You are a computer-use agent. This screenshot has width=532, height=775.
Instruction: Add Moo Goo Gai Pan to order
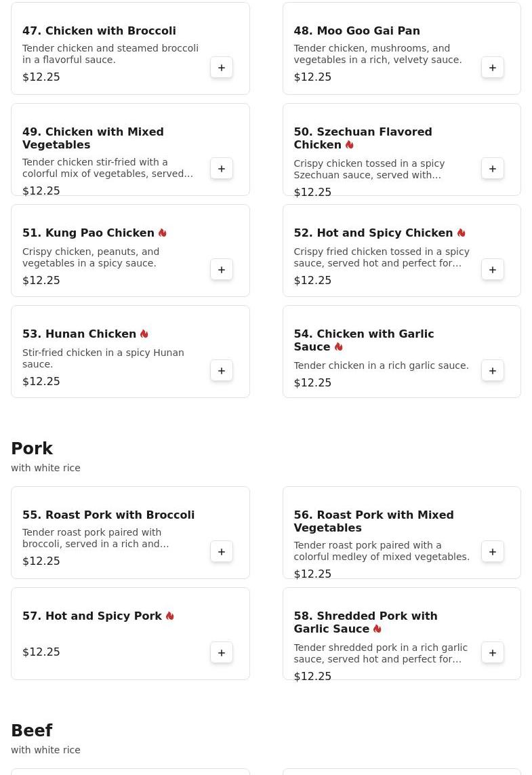click(493, 68)
